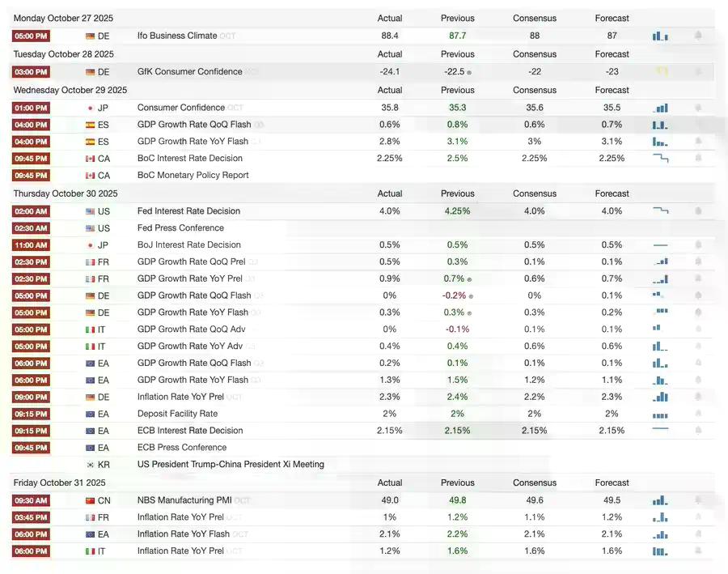Open NBS Manufacturing PMI mini chart icon

[660, 500]
